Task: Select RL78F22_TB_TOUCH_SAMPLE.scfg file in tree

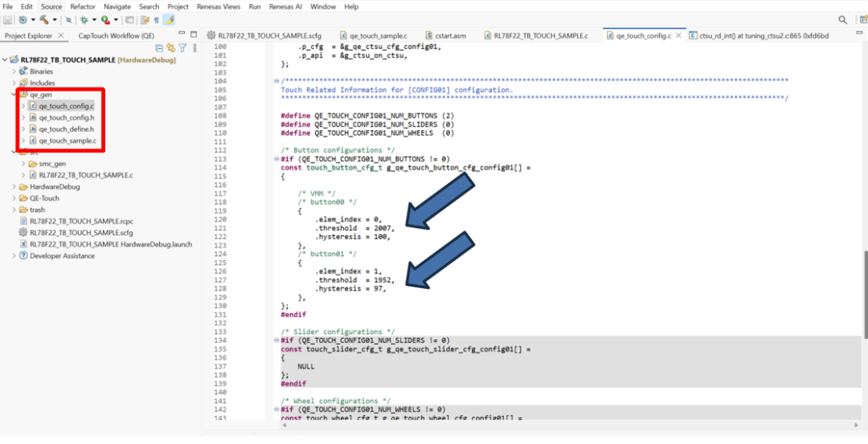Action: point(70,232)
